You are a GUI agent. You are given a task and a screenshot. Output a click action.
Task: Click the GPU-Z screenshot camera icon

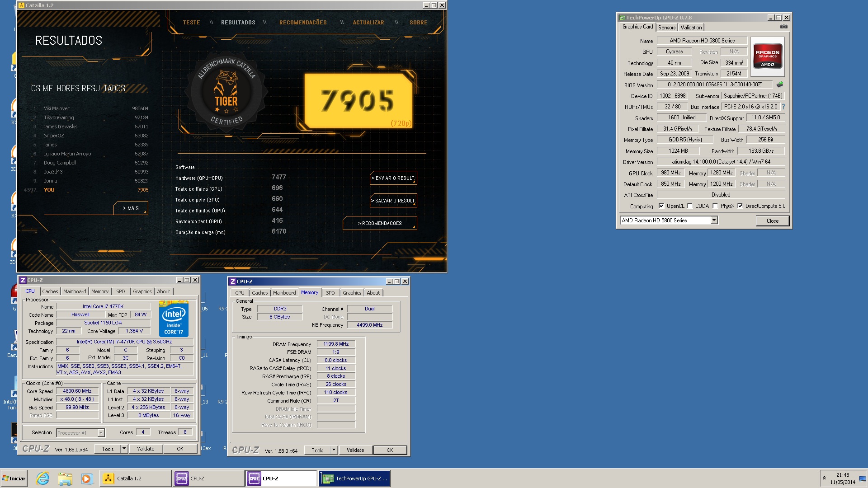783,27
